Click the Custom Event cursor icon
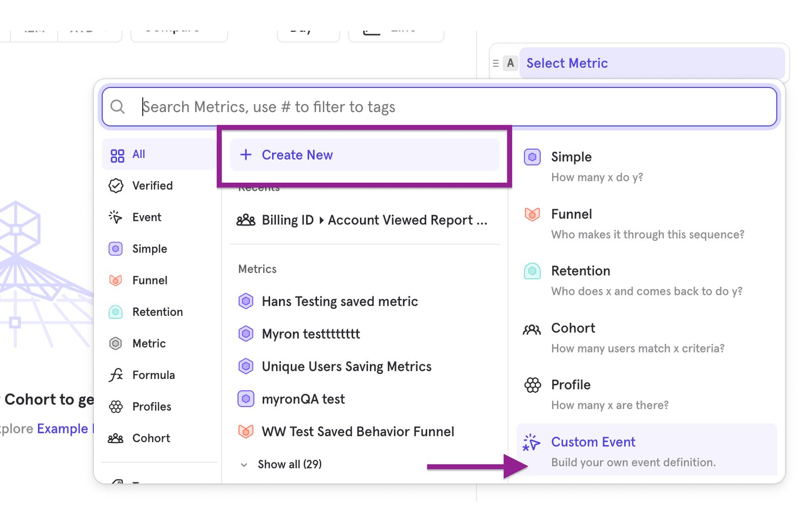The height and width of the screenshot is (532, 798). click(x=531, y=443)
